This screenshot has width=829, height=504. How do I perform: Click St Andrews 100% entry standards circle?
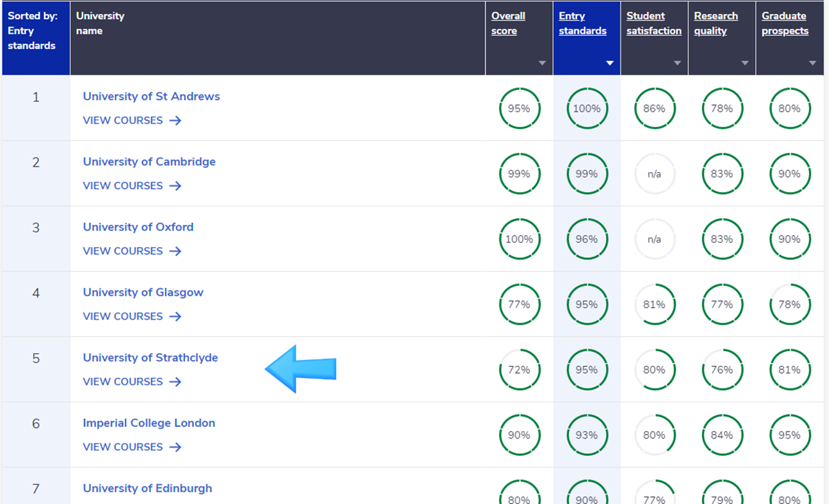[x=587, y=108]
